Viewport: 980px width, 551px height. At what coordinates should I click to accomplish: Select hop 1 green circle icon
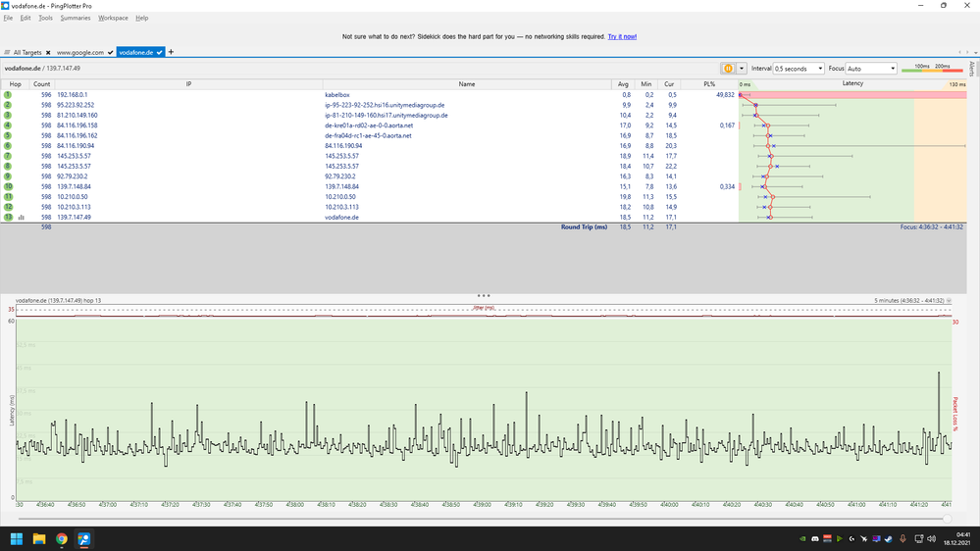click(8, 95)
